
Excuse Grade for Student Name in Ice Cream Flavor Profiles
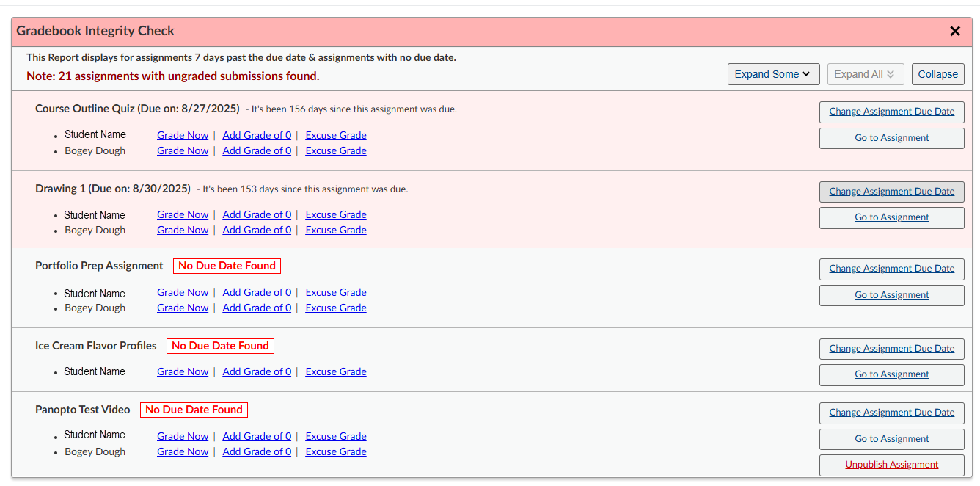[x=336, y=371]
